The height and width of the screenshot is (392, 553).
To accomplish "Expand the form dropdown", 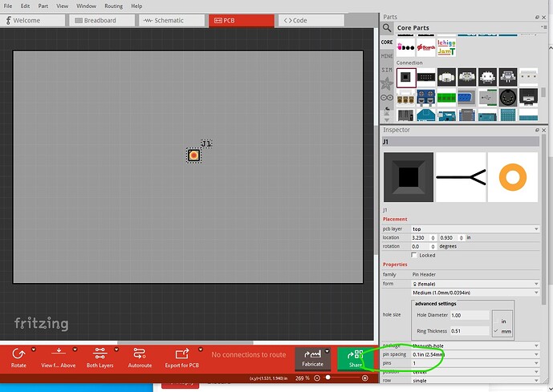I will click(x=474, y=283).
